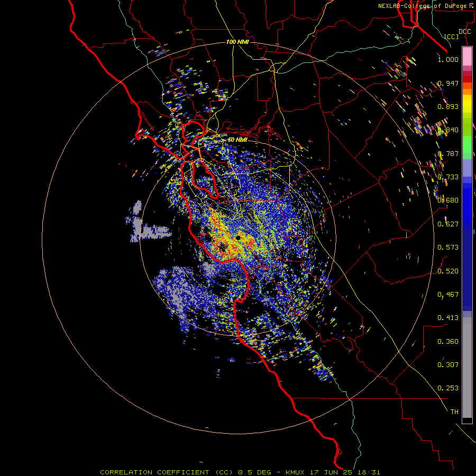The width and height of the screenshot is (476, 476).
Task: Select the 0.680 scale value
Action: click(448, 200)
